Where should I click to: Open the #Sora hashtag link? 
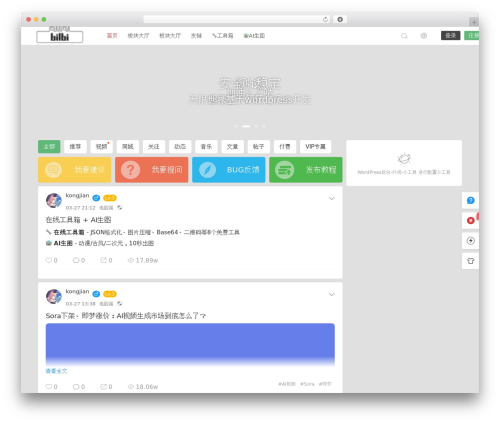[307, 384]
